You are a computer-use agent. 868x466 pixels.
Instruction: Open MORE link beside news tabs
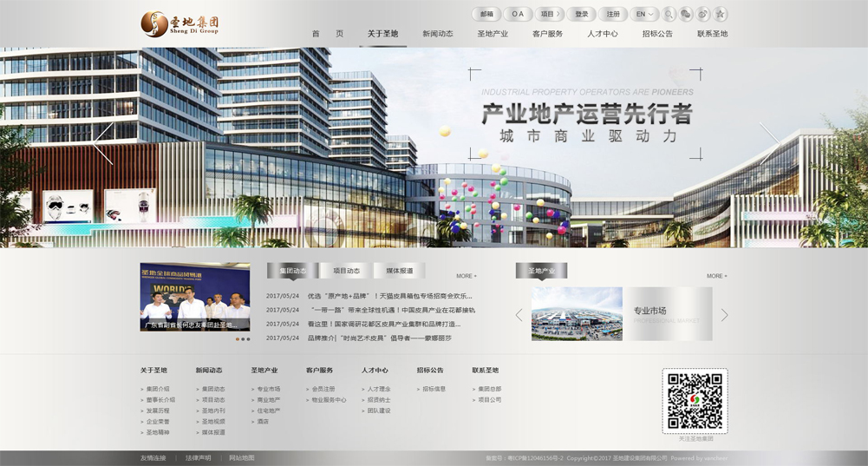pos(466,276)
